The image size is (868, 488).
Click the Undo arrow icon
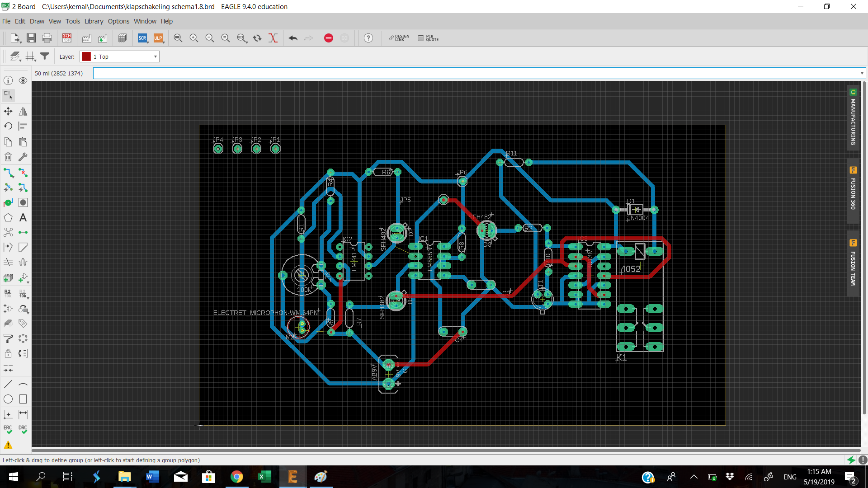[293, 38]
